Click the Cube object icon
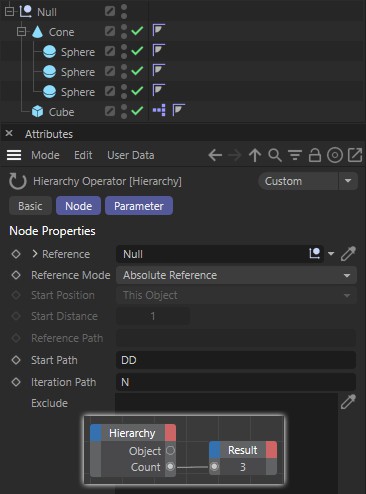366x494 pixels. click(x=38, y=111)
